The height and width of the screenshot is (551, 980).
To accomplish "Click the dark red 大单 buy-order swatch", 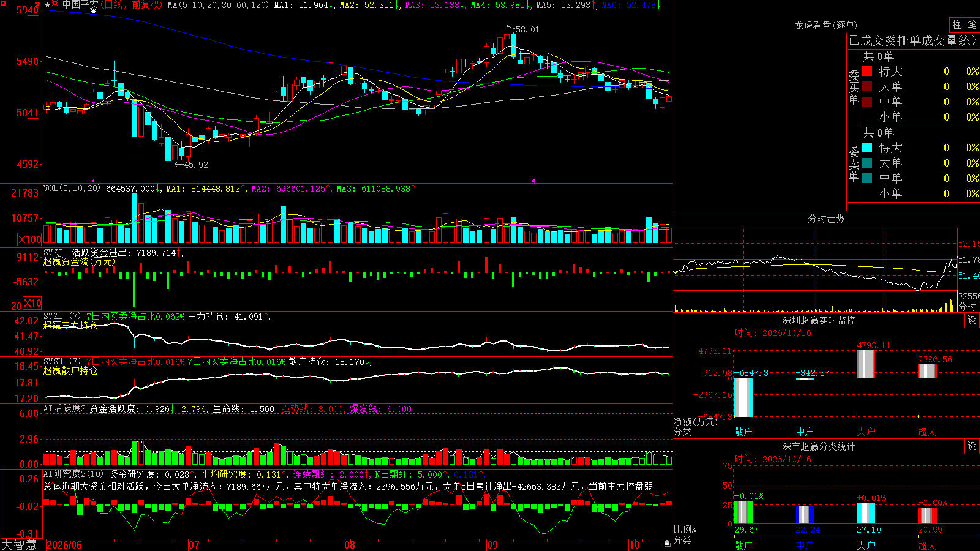I will 867,86.
